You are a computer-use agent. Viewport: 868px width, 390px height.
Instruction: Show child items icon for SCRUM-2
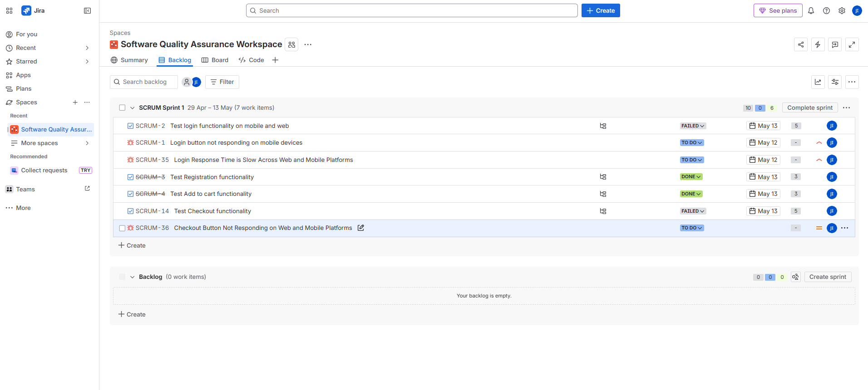[603, 126]
